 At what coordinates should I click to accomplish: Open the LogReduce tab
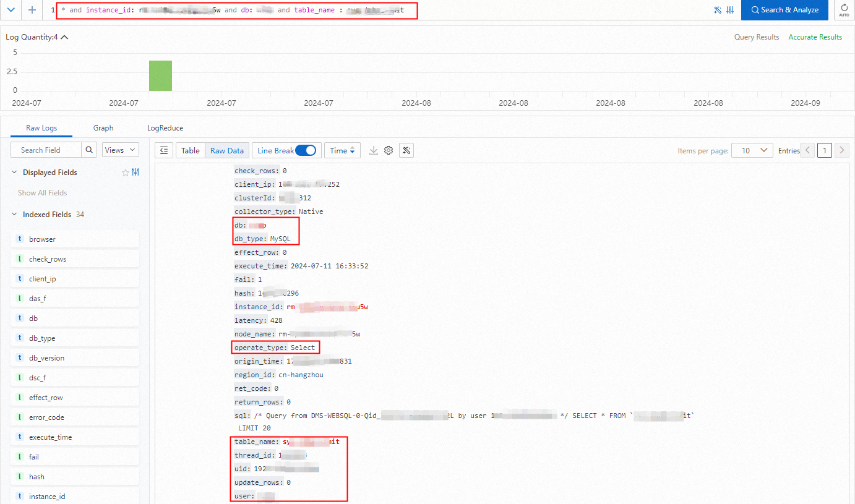click(x=165, y=128)
